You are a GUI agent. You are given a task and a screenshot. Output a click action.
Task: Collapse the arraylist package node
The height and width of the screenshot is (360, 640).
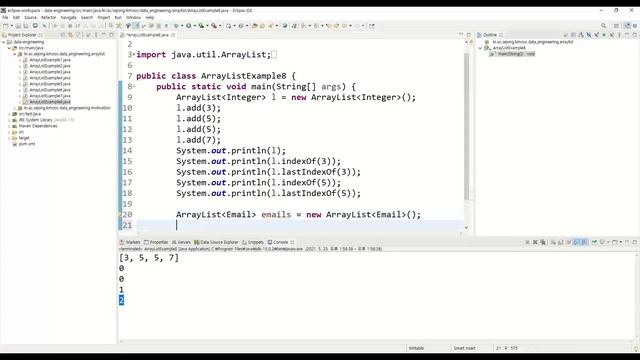tap(15, 54)
